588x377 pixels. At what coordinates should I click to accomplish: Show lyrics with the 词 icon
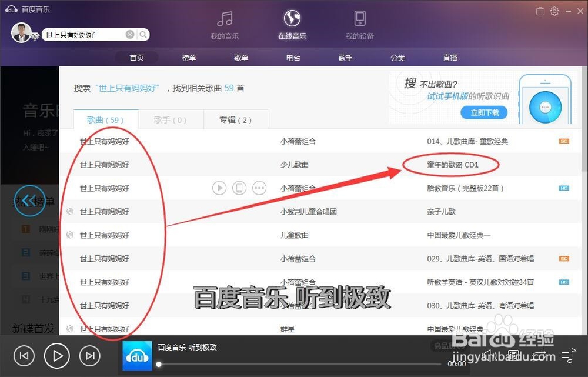pyautogui.click(x=513, y=355)
